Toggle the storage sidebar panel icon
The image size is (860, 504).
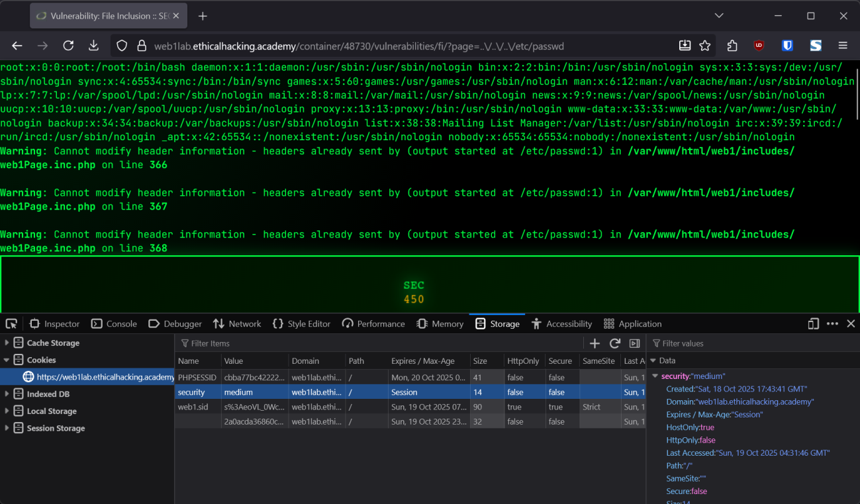pyautogui.click(x=634, y=343)
